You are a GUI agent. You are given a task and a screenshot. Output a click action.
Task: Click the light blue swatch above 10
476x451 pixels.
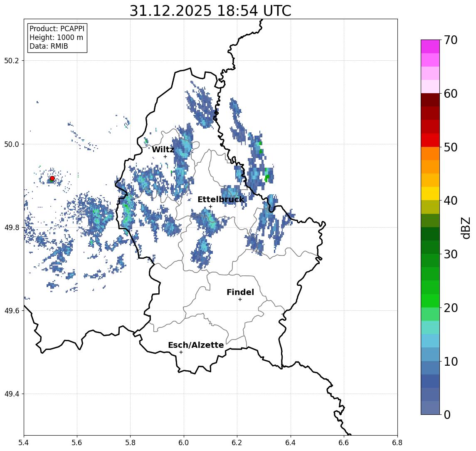pos(430,354)
